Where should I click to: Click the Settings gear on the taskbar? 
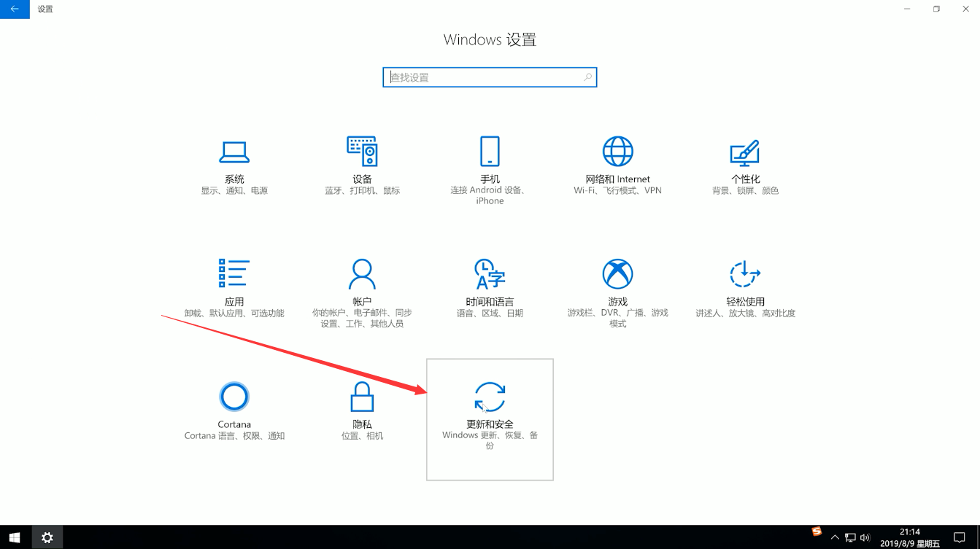point(47,537)
